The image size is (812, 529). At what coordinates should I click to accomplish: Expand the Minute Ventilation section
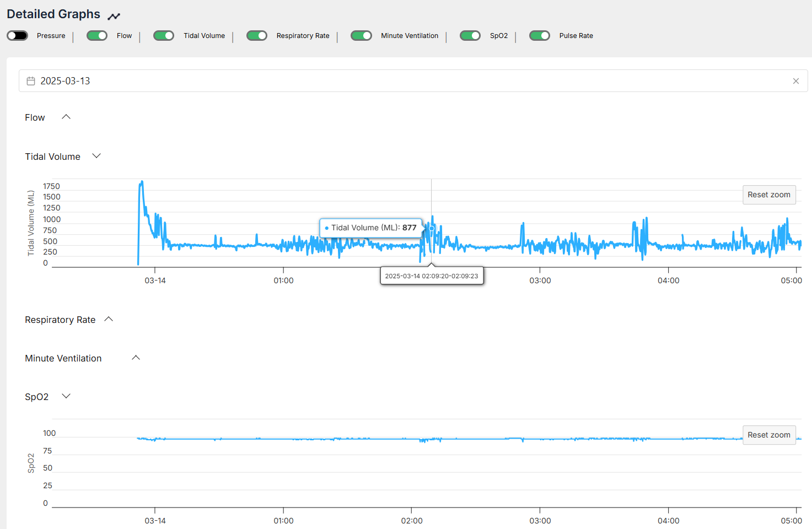(136, 358)
